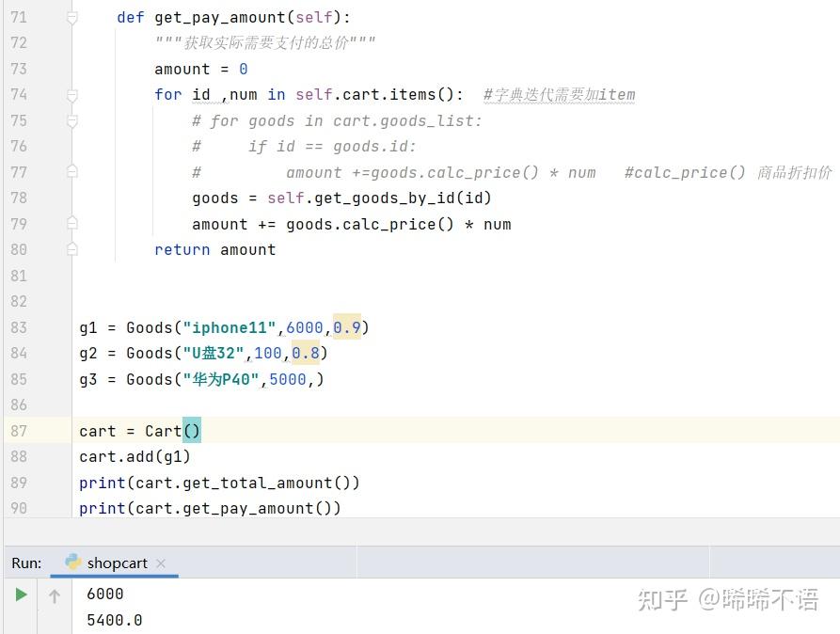
Task: Click the #calc_price() 商品折扣价 comment
Action: (x=728, y=172)
